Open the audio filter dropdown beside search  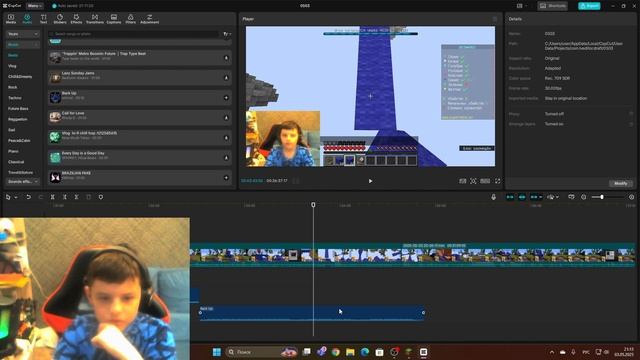coord(227,34)
